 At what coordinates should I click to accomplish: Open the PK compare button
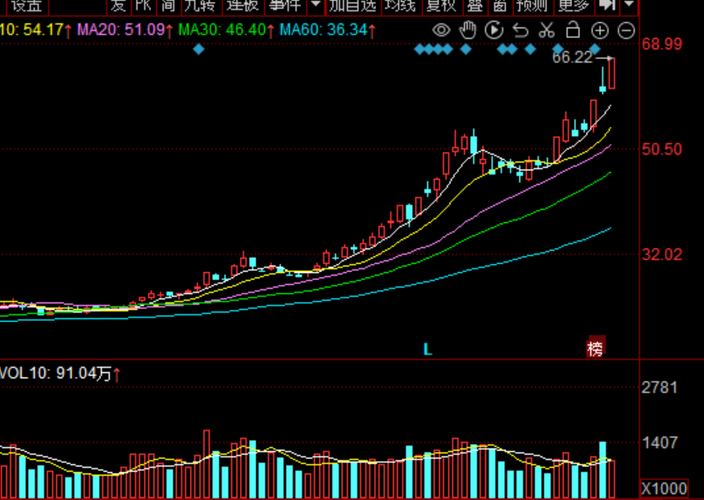click(x=144, y=6)
